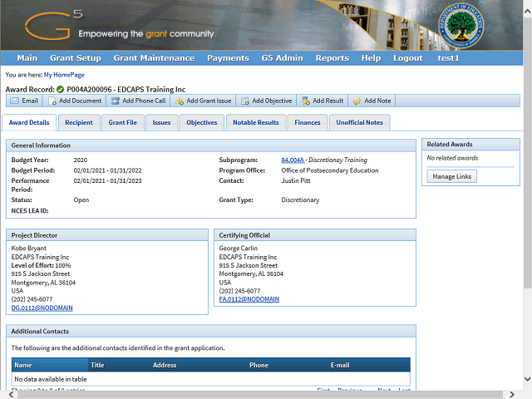Open the Notable Results tab
This screenshot has width=532, height=399.
click(x=256, y=122)
